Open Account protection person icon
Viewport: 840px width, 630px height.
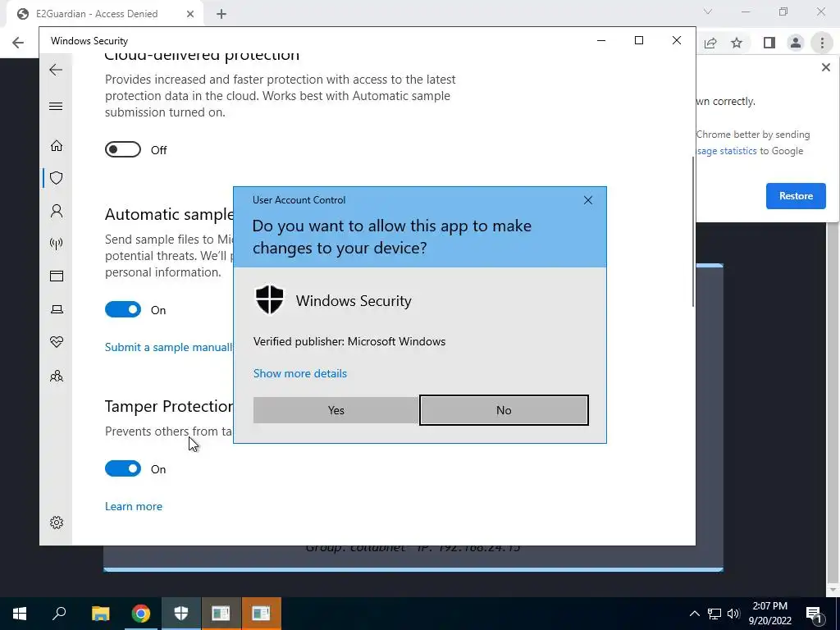pos(57,211)
